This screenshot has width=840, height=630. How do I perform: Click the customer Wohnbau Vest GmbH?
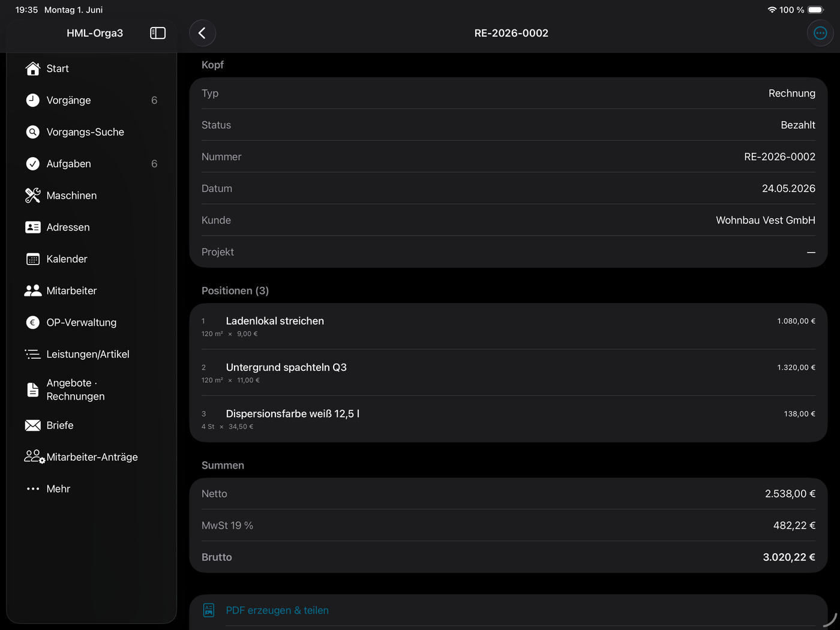[x=766, y=220]
